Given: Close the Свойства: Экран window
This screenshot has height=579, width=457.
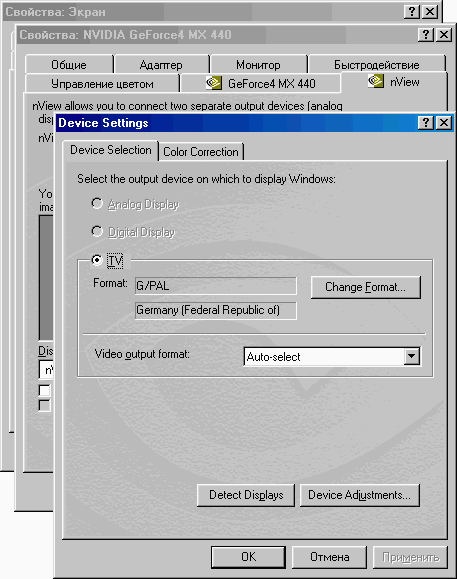Looking at the screenshot, I should point(430,12).
